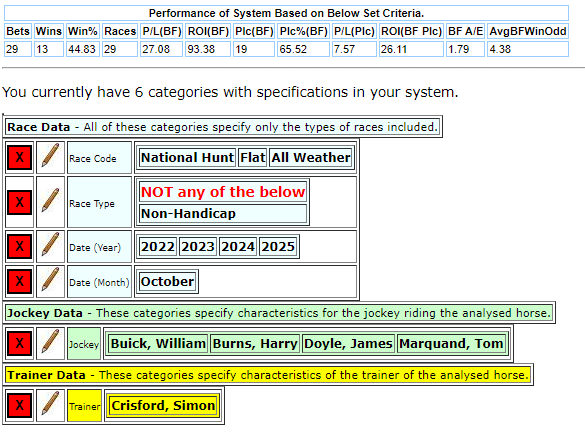Select the October month value

(x=167, y=282)
